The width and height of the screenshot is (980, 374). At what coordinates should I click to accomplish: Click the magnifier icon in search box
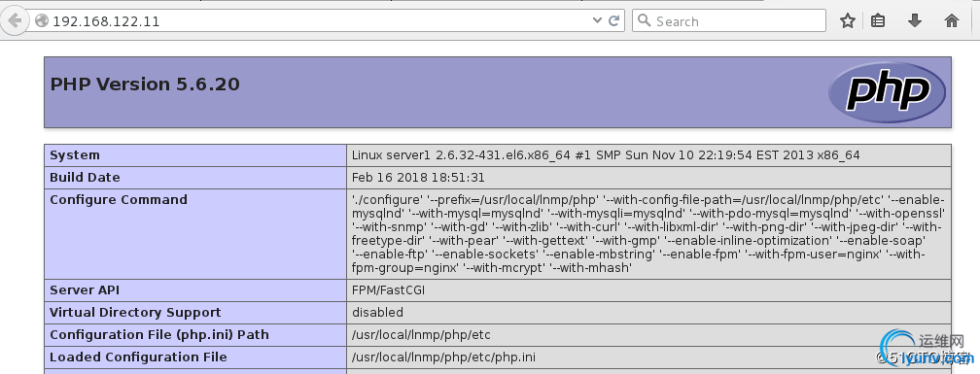point(644,20)
